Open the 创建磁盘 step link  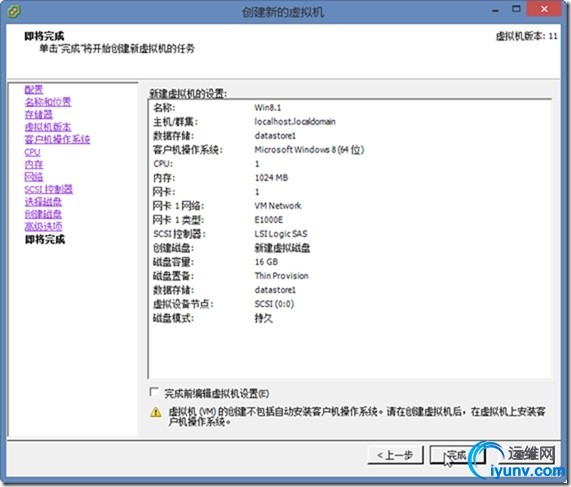click(x=43, y=214)
